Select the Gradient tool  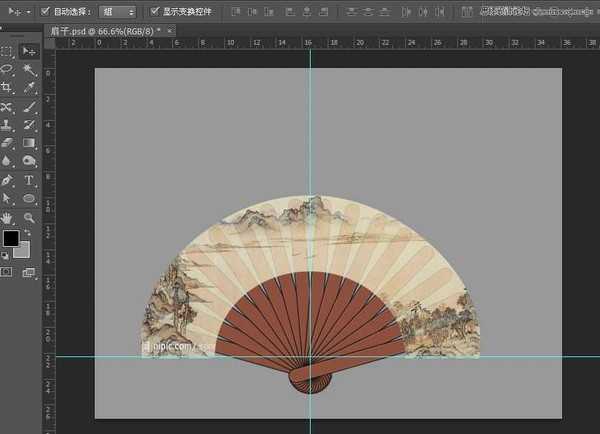coord(29,143)
